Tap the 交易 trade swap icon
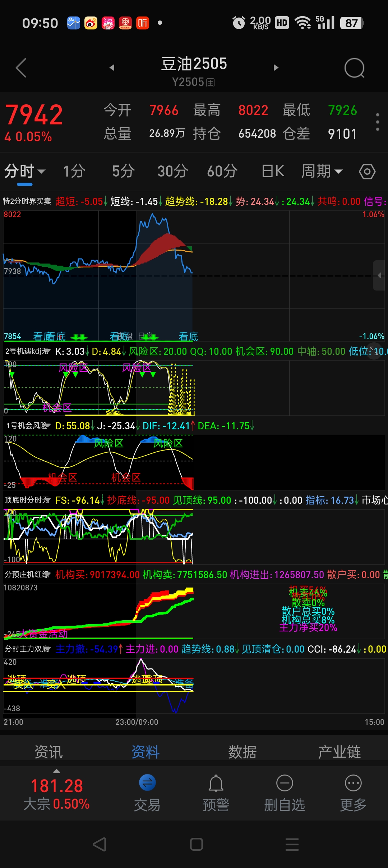The height and width of the screenshot is (868, 388). (x=147, y=783)
